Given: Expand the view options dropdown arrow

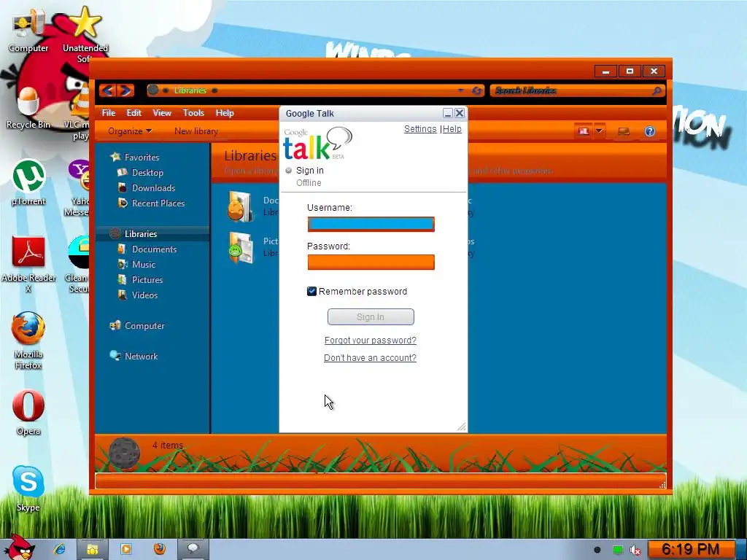Looking at the screenshot, I should pyautogui.click(x=599, y=131).
